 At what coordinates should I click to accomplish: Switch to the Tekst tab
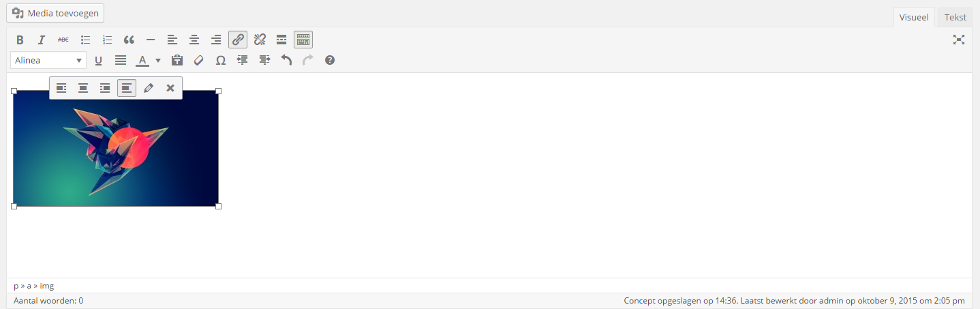(x=955, y=18)
